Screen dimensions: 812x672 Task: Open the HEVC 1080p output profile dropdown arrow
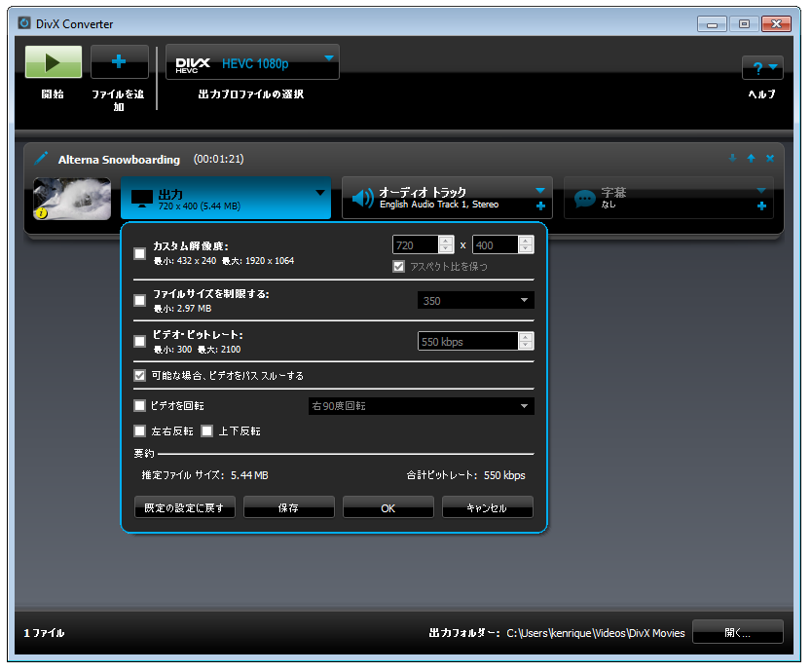click(x=329, y=58)
